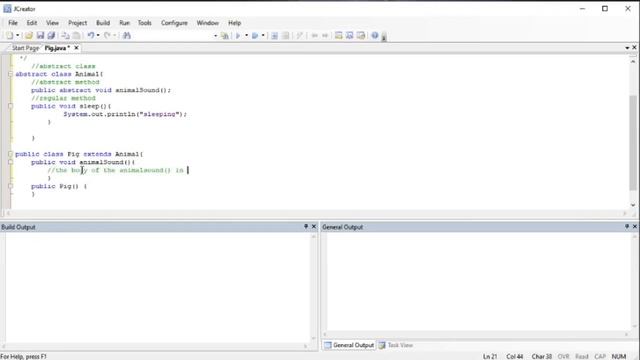Open the Edit menu
640x360 pixels.
point(32,23)
